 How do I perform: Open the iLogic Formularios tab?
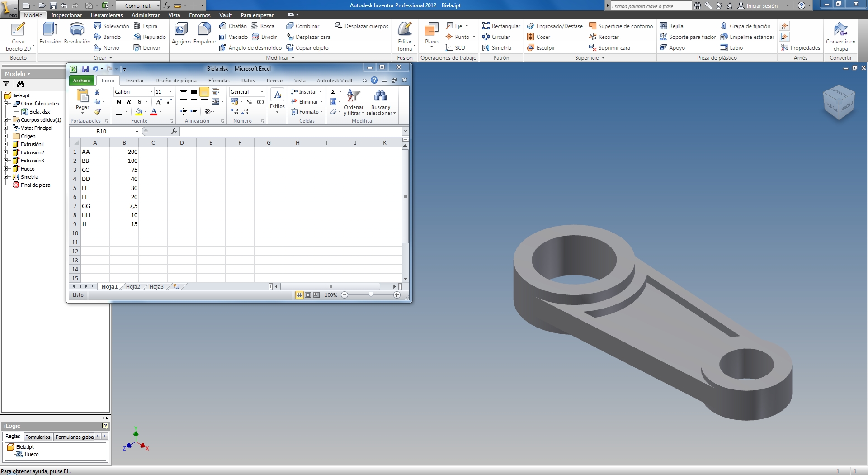coord(38,437)
